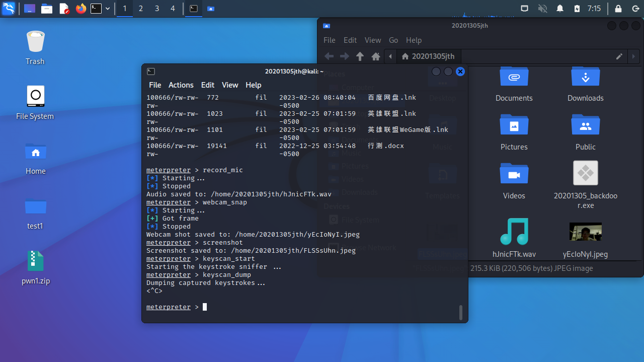This screenshot has height=362, width=644.
Task: Click the terminal window scrollbar
Action: click(460, 312)
